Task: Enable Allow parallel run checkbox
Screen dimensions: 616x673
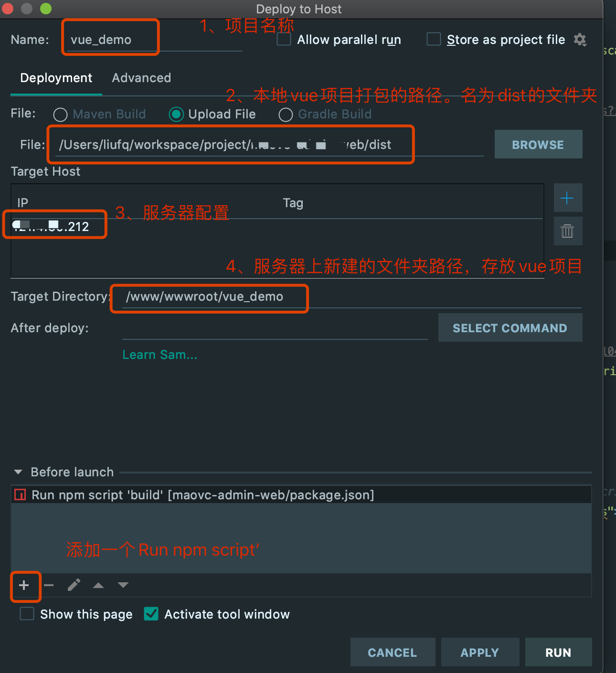Action: (284, 39)
